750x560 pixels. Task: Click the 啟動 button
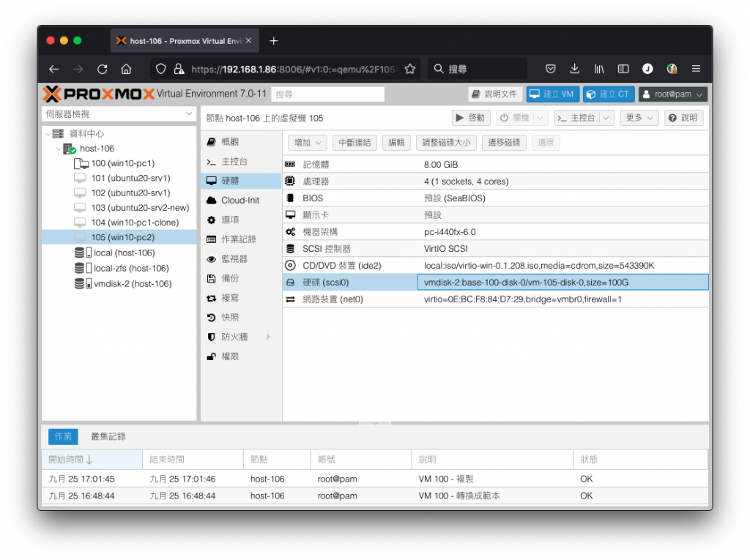pos(471,118)
